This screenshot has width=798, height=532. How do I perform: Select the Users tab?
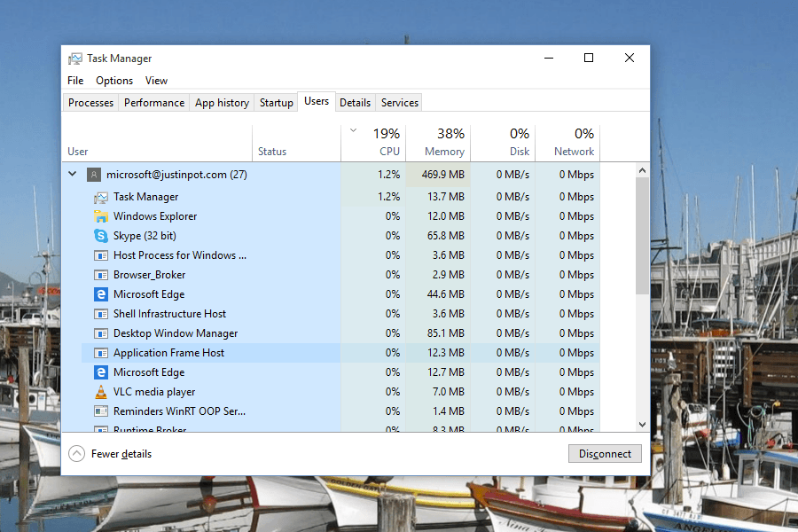tap(317, 101)
